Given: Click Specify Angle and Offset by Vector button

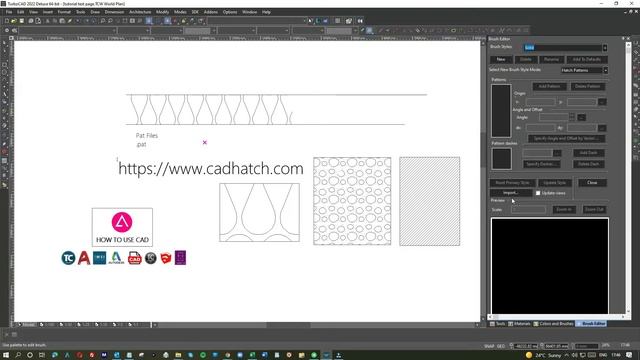Looking at the screenshot, I should (x=567, y=139).
